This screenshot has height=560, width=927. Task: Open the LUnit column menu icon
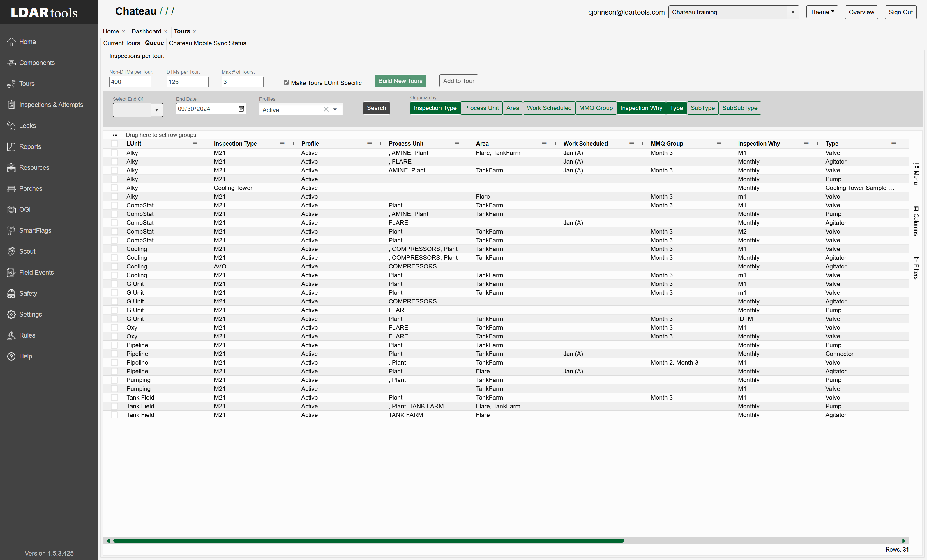[195, 144]
